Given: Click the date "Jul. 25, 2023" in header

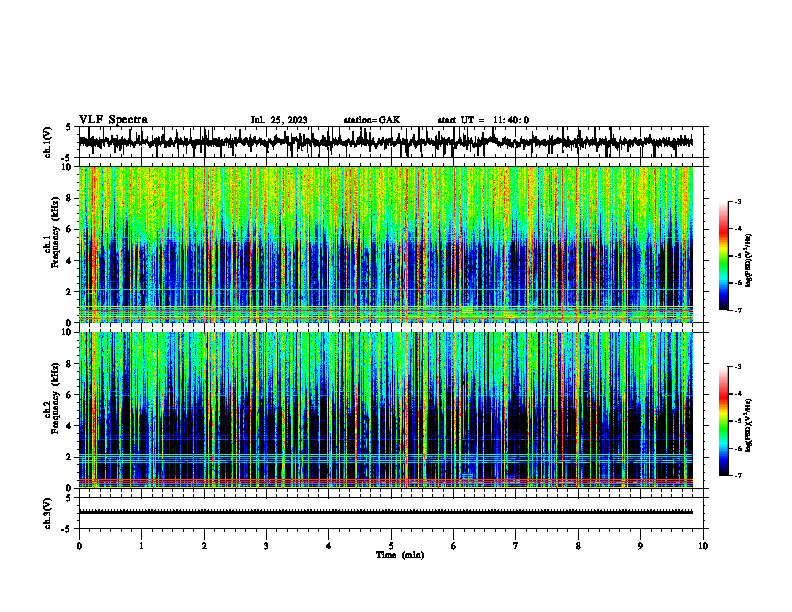Looking at the screenshot, I should click(x=279, y=120).
